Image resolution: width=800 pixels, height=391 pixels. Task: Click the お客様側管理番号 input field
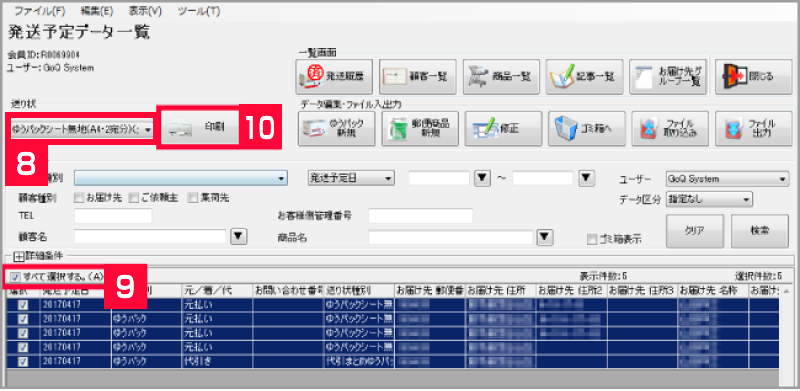pyautogui.click(x=420, y=216)
